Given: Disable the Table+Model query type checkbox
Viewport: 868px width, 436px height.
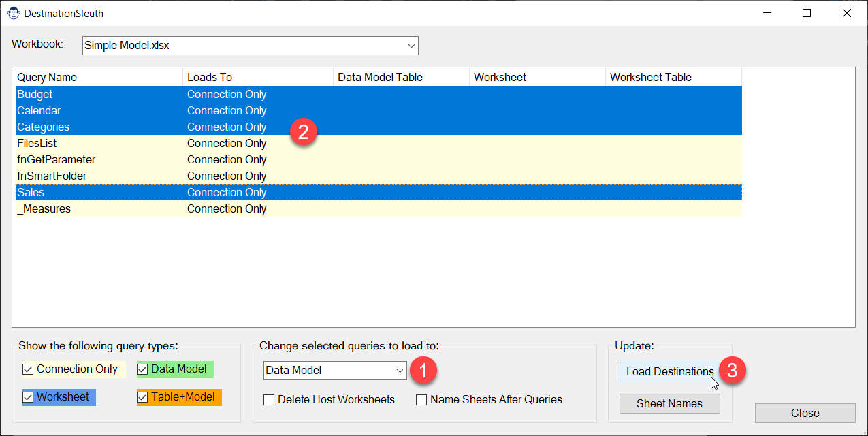Looking at the screenshot, I should [143, 397].
